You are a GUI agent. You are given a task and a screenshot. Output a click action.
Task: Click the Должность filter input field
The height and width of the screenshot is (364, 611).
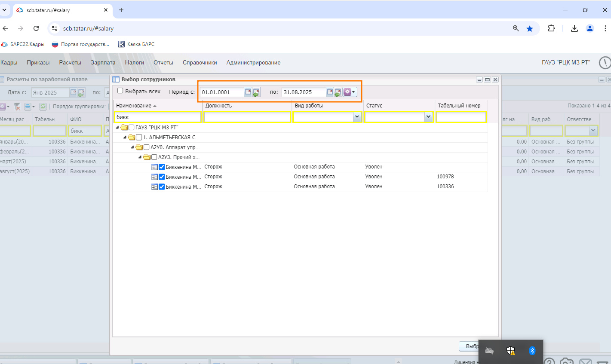pos(247,117)
